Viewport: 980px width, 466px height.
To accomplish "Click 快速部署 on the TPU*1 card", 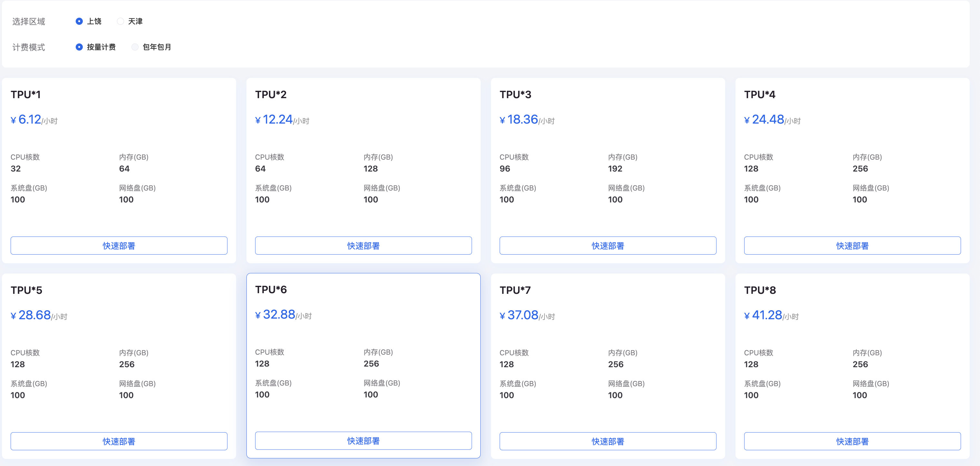I will point(119,246).
